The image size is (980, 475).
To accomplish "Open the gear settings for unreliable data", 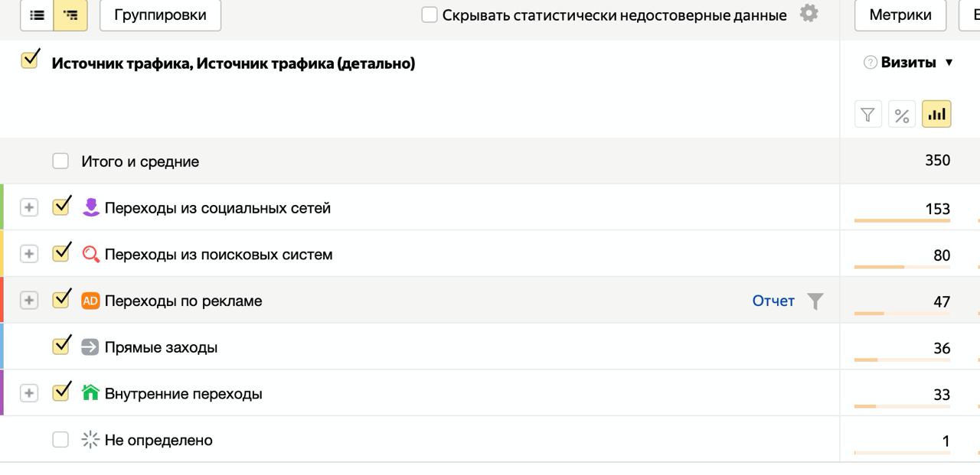I will tap(808, 13).
